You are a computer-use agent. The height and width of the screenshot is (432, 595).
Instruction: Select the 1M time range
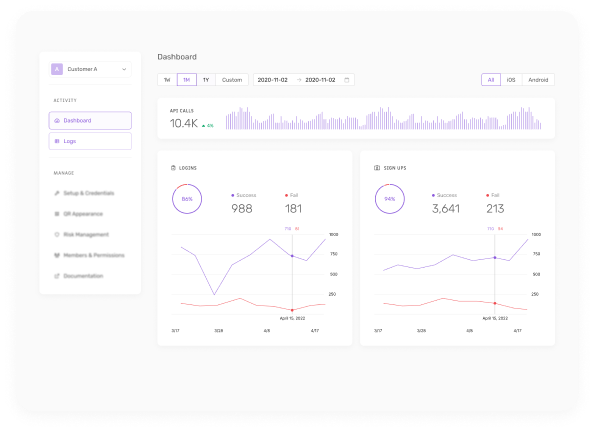tap(187, 80)
